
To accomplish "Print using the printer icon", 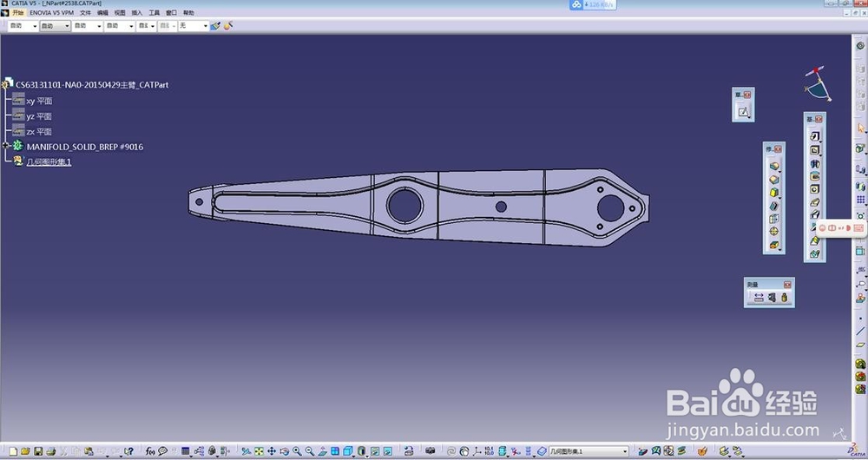I will [51, 451].
